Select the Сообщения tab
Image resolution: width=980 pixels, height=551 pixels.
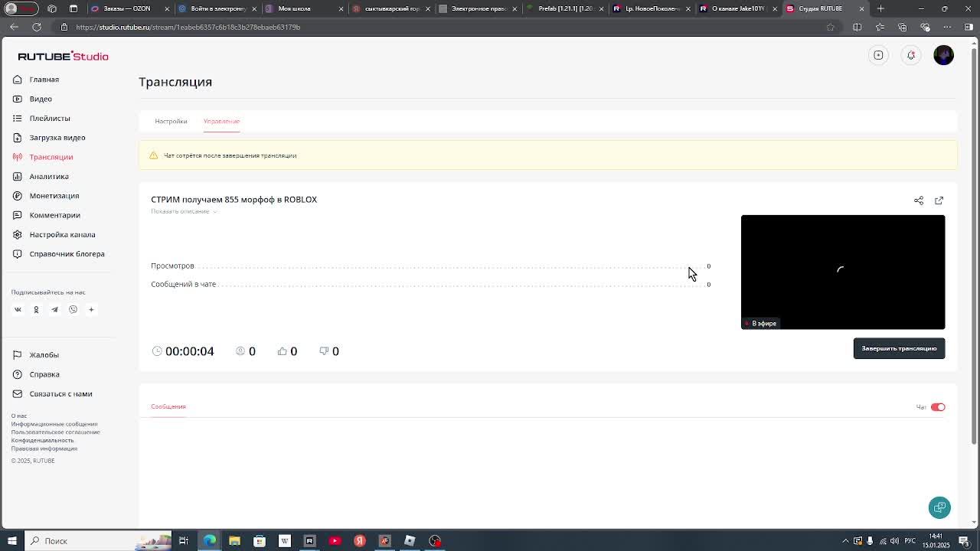click(x=168, y=406)
